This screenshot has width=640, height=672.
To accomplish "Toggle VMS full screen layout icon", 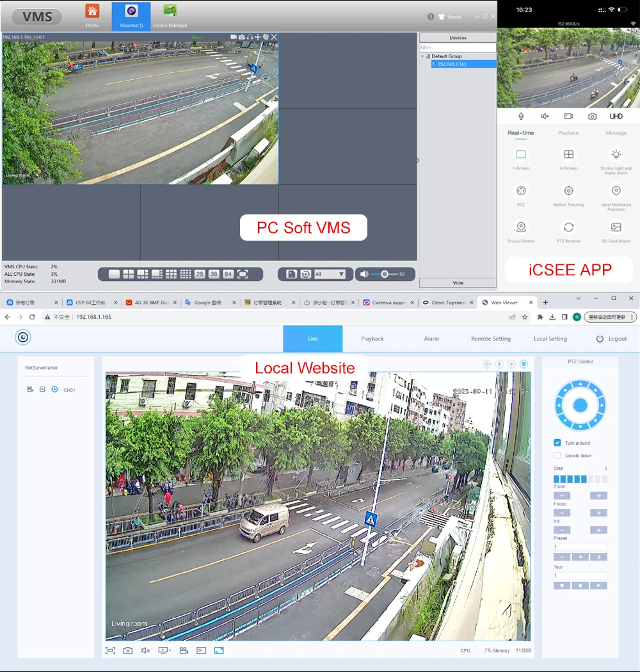I will click(243, 275).
